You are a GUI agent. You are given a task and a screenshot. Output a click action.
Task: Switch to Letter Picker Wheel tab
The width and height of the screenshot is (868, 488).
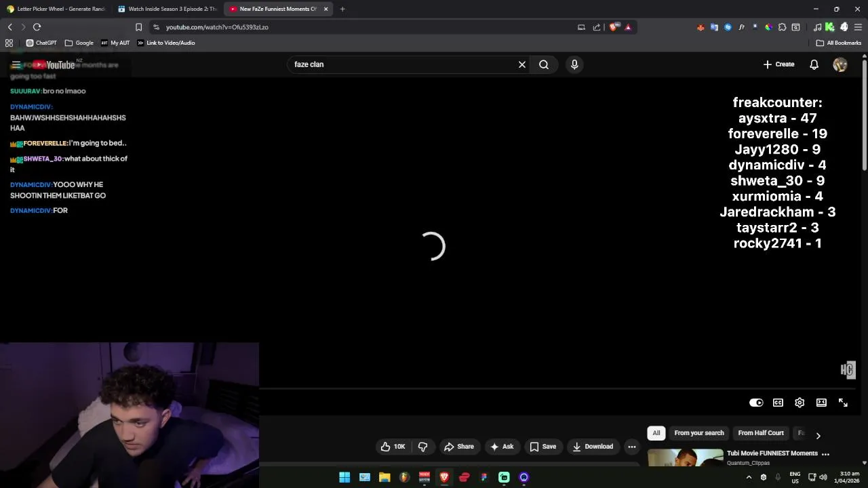coord(56,9)
